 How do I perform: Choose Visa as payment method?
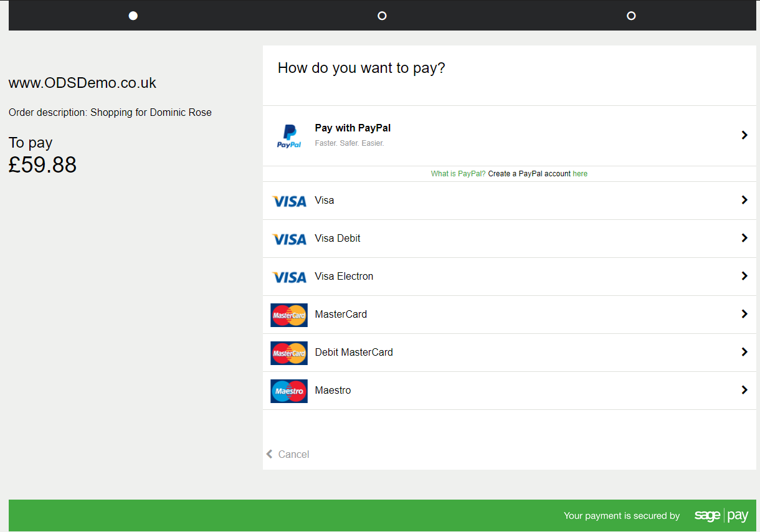[x=510, y=201]
